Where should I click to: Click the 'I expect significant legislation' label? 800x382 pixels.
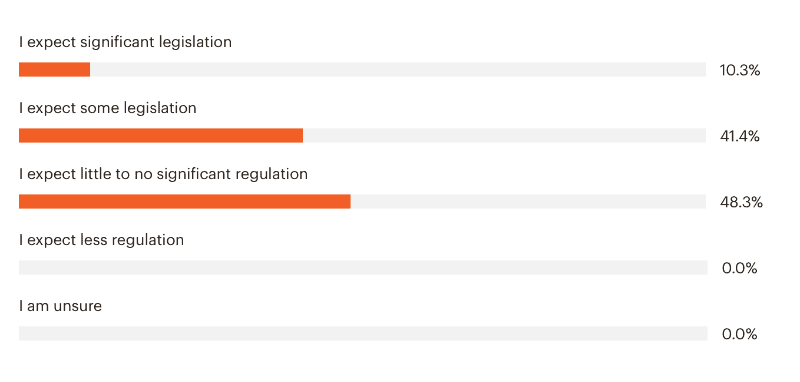coord(126,42)
